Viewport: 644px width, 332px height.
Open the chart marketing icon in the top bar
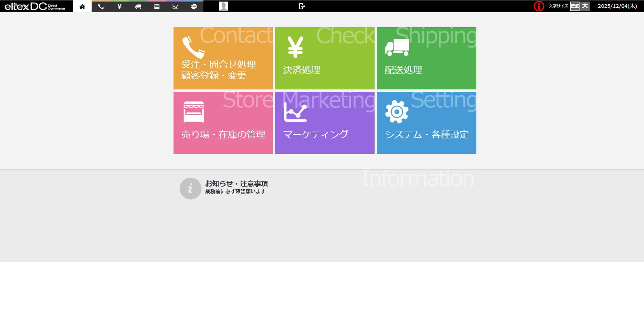(x=175, y=6)
